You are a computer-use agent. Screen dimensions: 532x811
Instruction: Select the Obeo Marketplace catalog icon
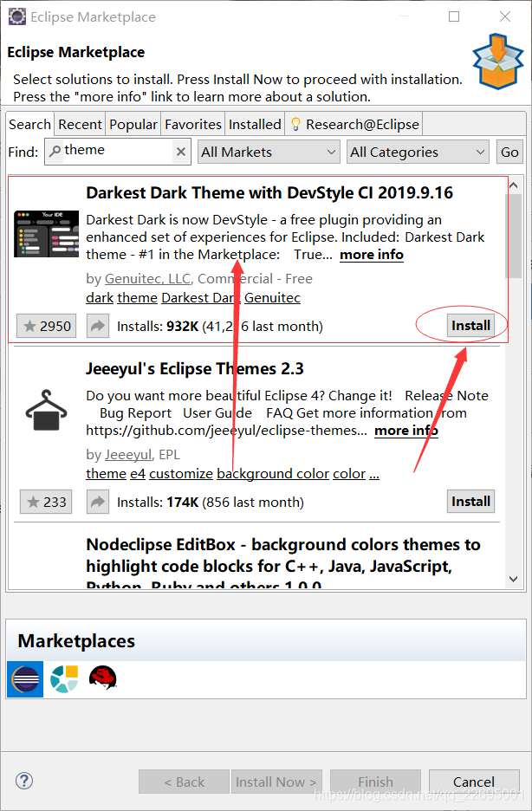64,679
